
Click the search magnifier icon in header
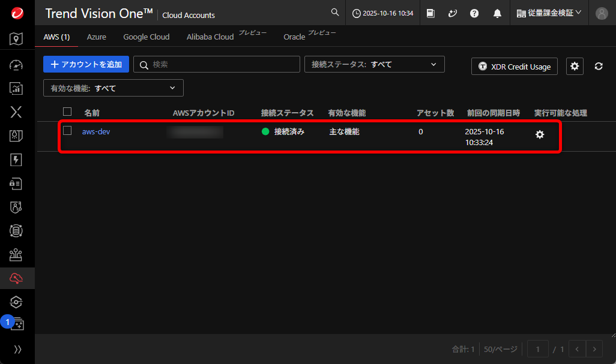click(335, 13)
